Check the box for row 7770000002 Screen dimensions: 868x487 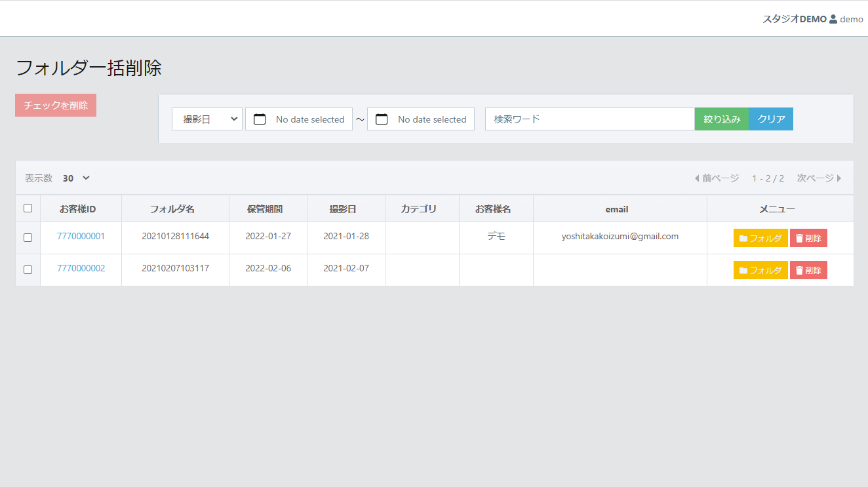coord(28,269)
